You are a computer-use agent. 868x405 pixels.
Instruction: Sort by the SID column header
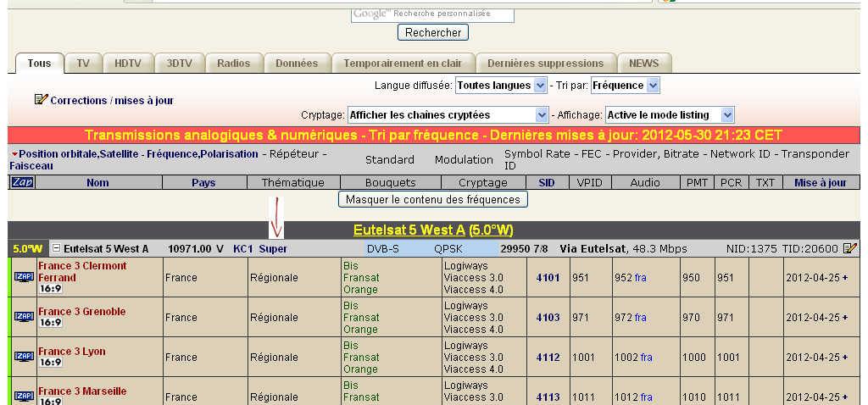point(547,182)
